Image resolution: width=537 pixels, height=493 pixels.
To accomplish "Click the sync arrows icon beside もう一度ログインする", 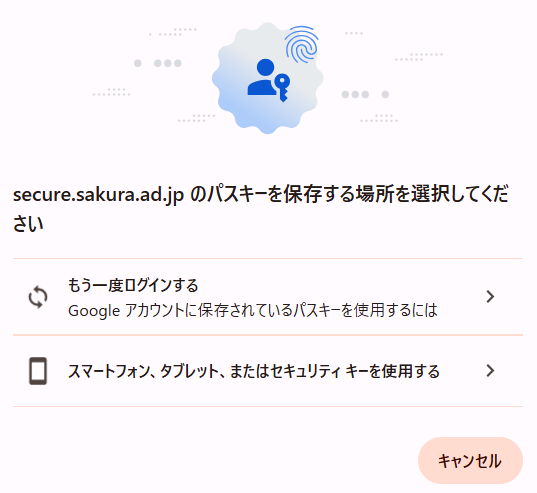I will pos(38,297).
